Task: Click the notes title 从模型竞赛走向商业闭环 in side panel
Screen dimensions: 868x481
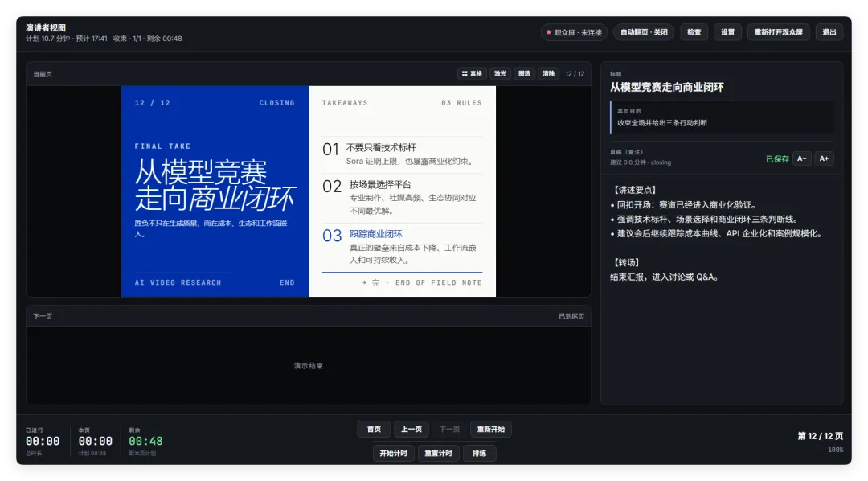Action: (x=666, y=87)
